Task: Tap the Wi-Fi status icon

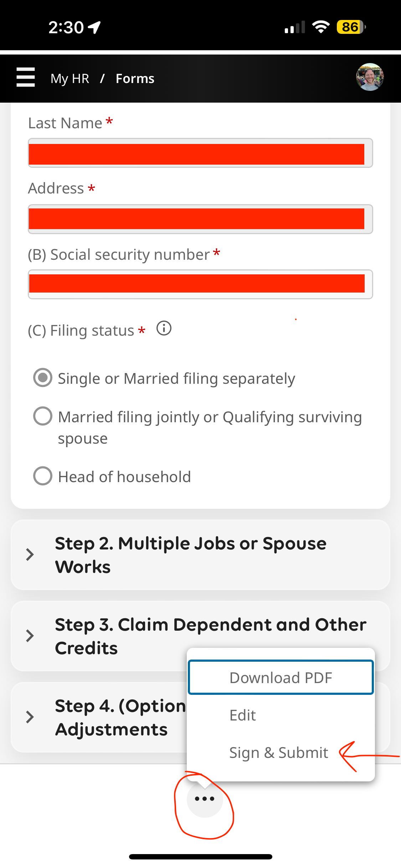Action: [x=321, y=27]
